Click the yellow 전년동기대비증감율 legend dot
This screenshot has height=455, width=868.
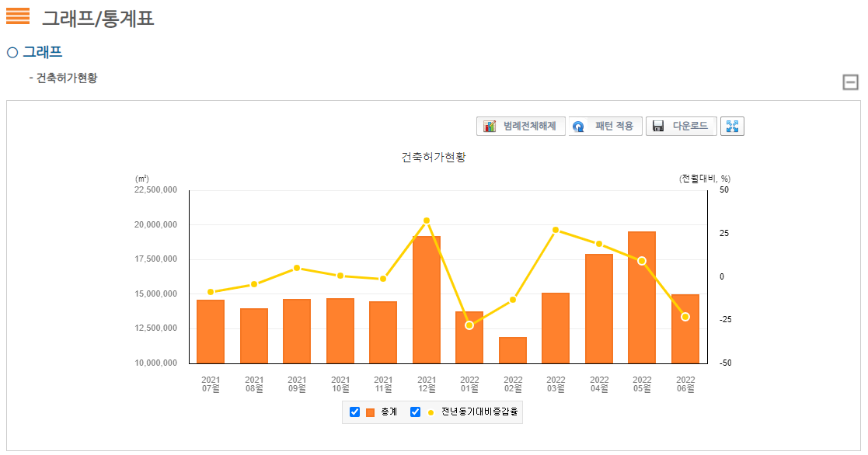coord(431,412)
